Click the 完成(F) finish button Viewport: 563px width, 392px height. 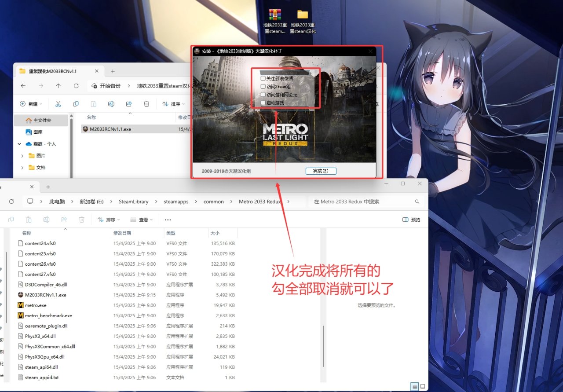pyautogui.click(x=321, y=171)
